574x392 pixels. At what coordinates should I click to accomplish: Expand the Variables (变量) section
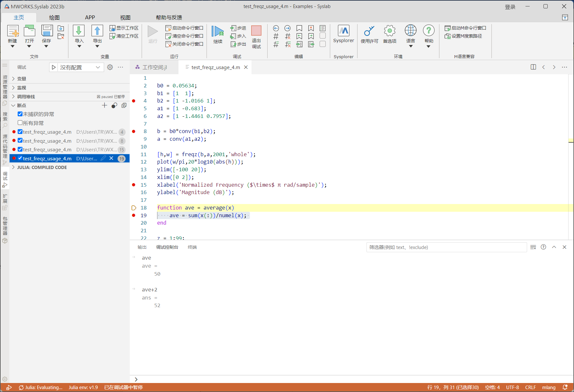tap(22, 79)
